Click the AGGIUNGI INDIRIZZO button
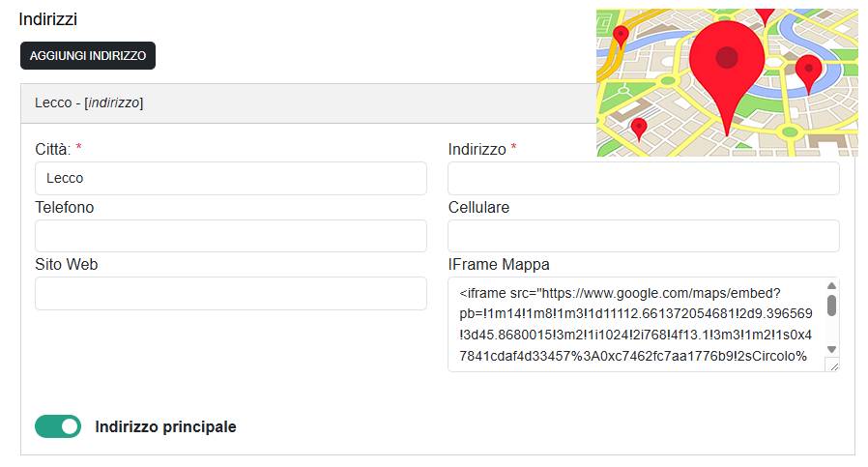 tap(88, 56)
